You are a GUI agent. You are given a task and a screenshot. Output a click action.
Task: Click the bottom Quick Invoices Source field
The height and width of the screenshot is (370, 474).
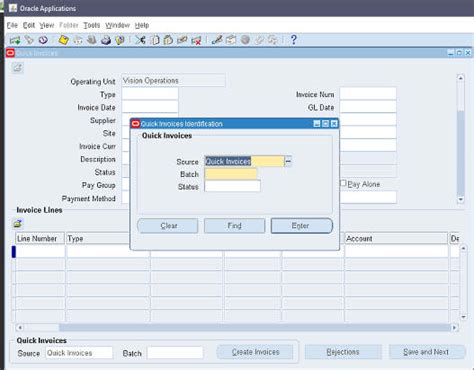pyautogui.click(x=79, y=353)
